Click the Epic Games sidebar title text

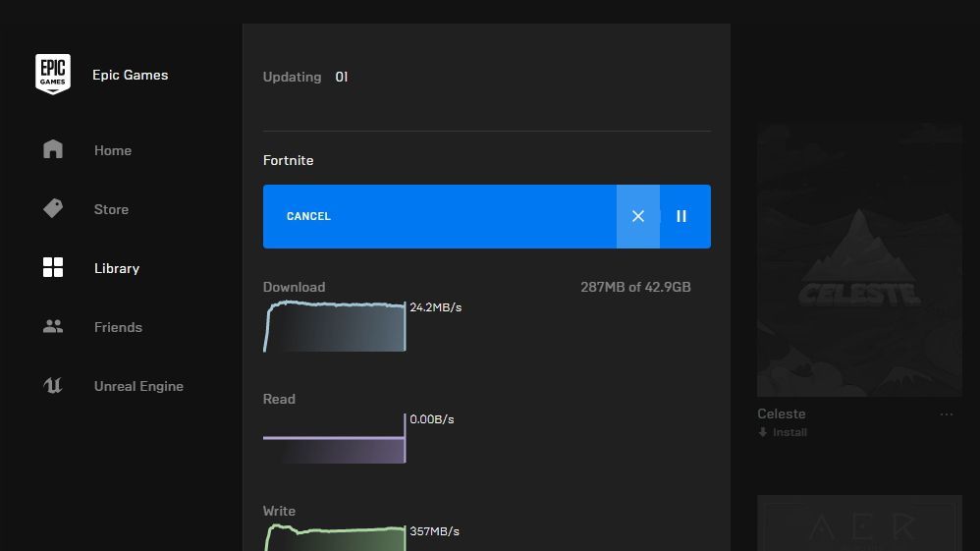[130, 75]
